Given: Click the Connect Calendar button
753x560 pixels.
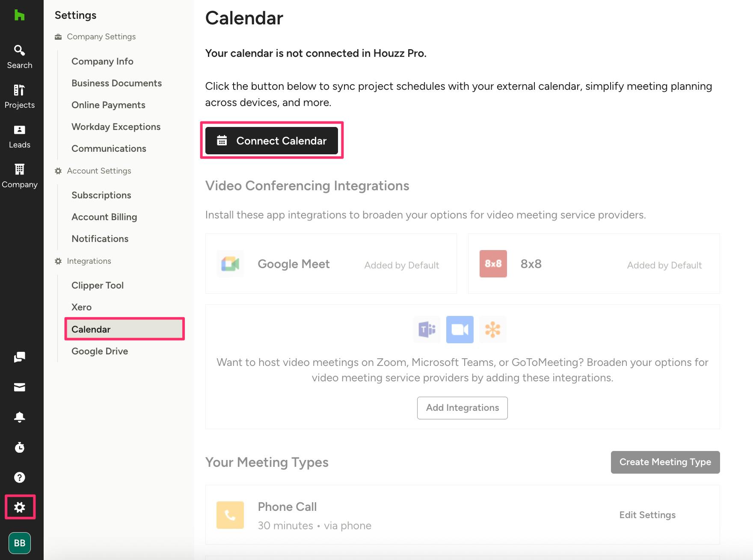Looking at the screenshot, I should pyautogui.click(x=272, y=141).
